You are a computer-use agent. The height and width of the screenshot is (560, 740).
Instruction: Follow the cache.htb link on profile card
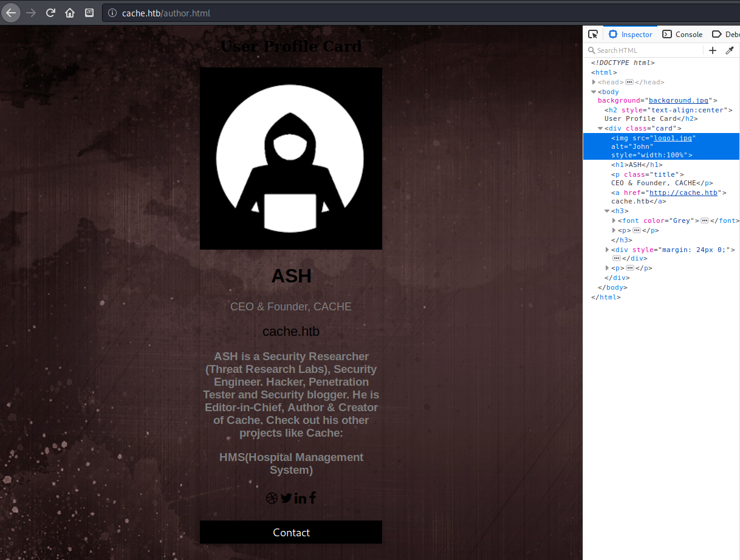pyautogui.click(x=290, y=332)
